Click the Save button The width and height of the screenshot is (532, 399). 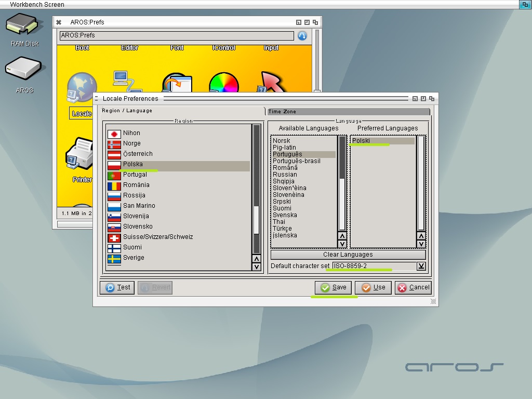pos(333,287)
